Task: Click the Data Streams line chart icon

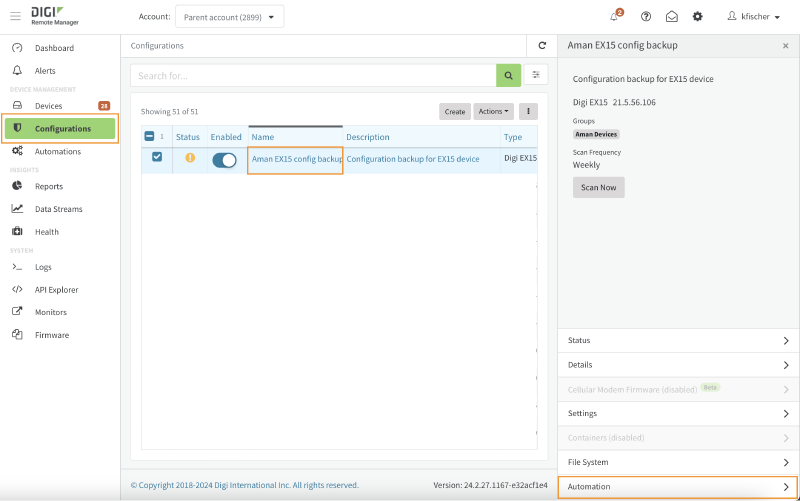Action: tap(17, 208)
